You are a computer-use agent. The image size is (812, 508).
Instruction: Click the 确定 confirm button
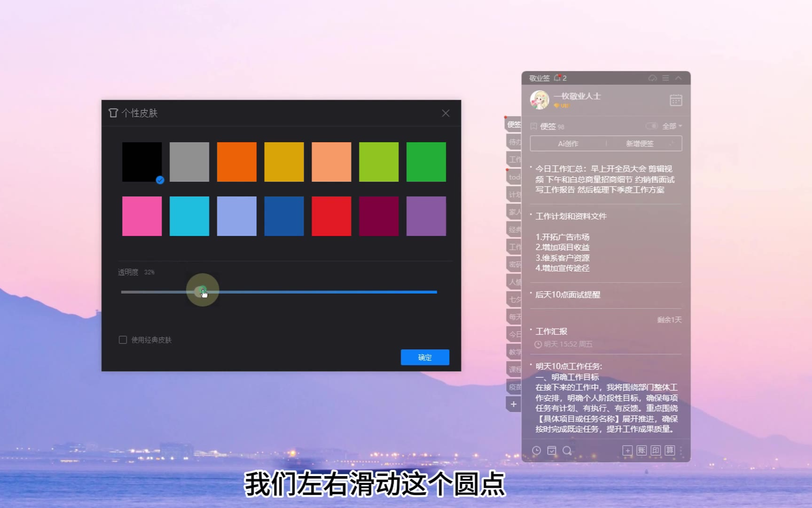425,357
